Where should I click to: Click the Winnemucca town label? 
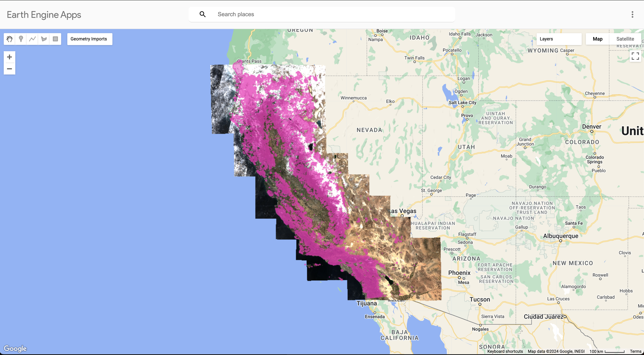pyautogui.click(x=354, y=98)
